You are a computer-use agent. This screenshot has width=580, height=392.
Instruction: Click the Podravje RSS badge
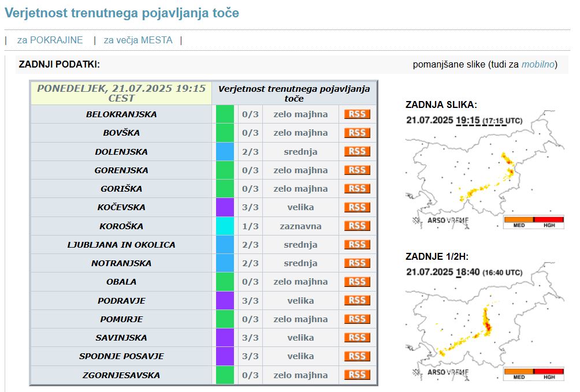point(357,300)
